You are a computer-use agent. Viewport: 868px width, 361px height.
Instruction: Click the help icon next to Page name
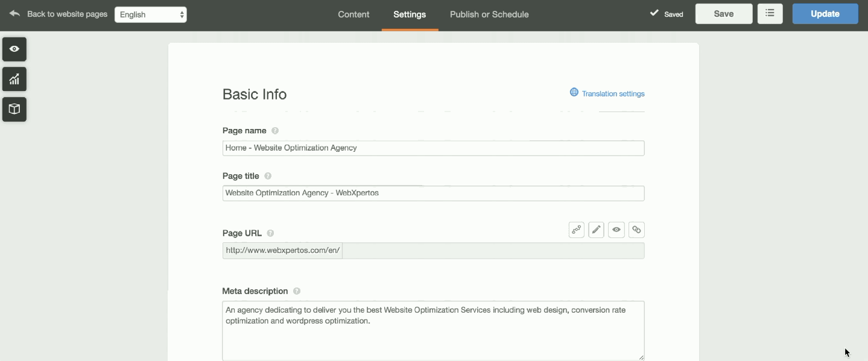[x=275, y=131]
